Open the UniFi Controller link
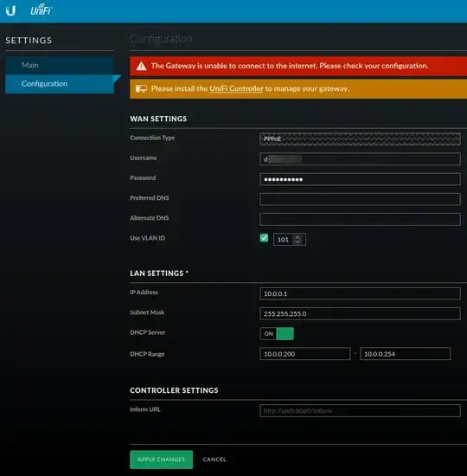Screen dimensions: 467x476 236,88
